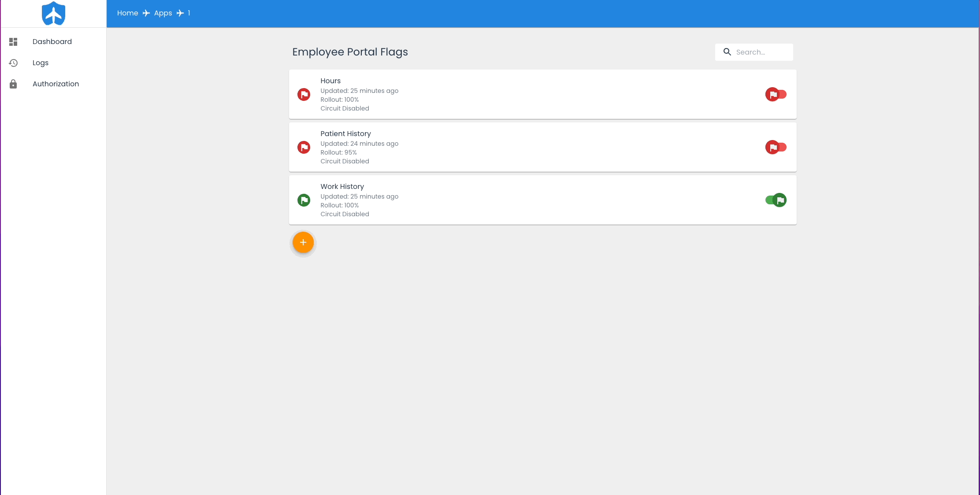
Task: Expand the Home breadcrumb navigation
Action: pos(127,13)
